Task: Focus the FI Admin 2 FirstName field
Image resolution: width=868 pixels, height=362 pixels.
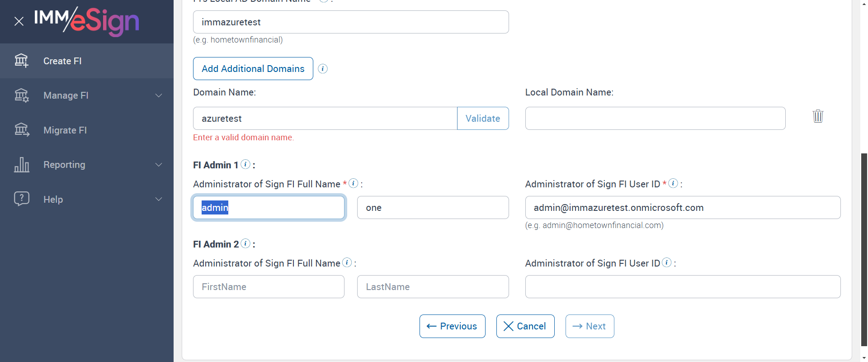Action: (x=269, y=287)
